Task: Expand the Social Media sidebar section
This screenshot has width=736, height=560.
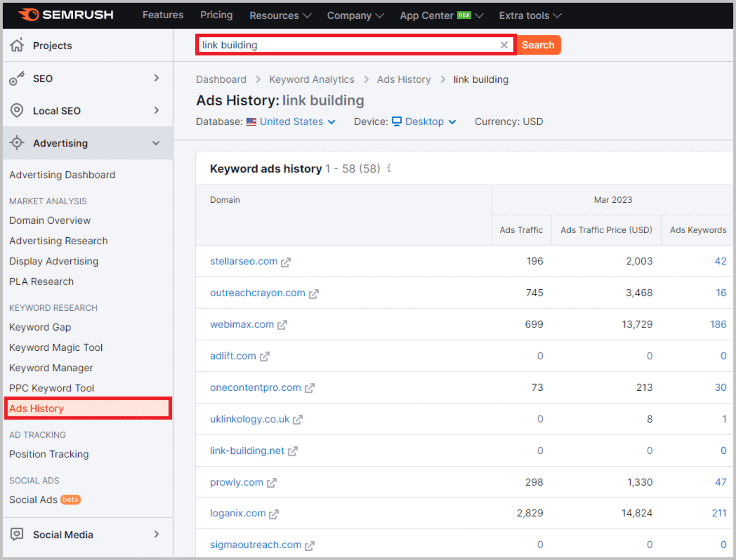Action: click(x=156, y=534)
